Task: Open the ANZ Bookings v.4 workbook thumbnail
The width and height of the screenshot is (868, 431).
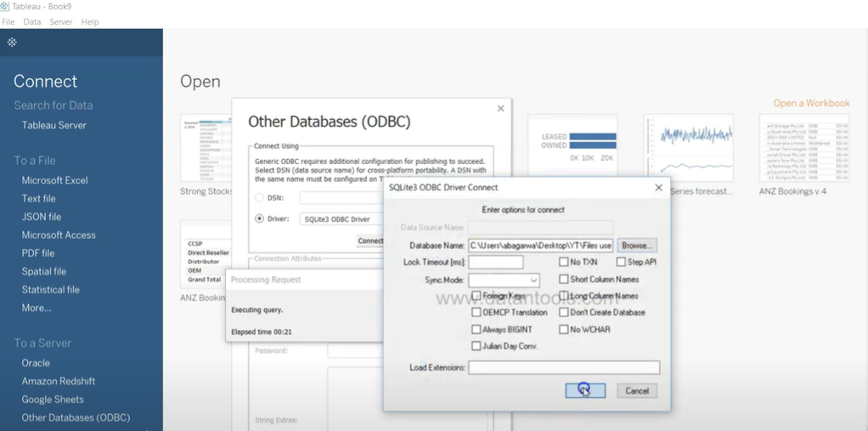Action: [803, 148]
